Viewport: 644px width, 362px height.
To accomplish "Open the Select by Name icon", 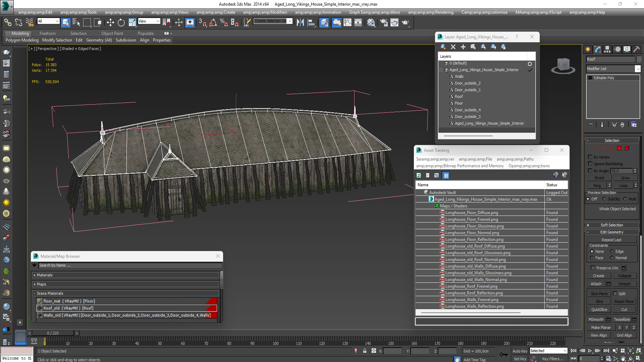I will tap(76, 22).
